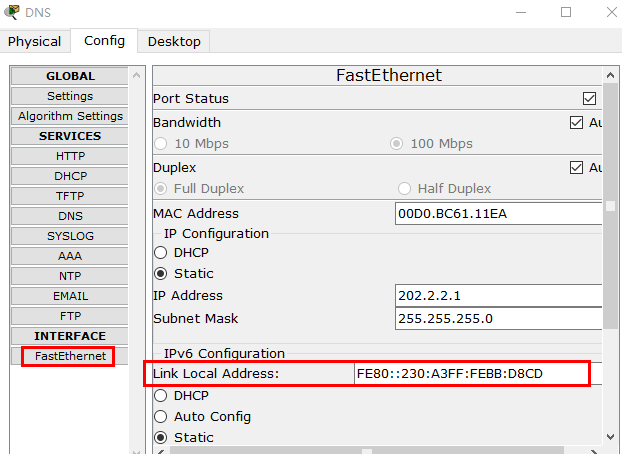This screenshot has width=622, height=454.
Task: Select the HTTP service
Action: pos(70,156)
